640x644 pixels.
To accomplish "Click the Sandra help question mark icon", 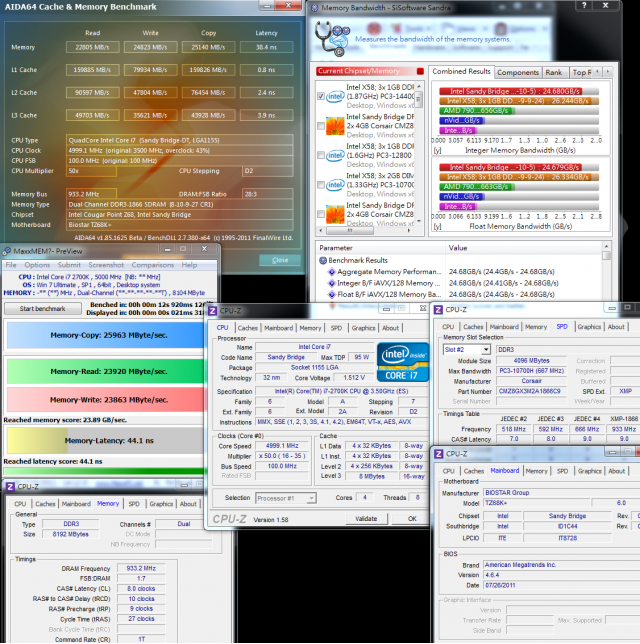I will pyautogui.click(x=584, y=5).
